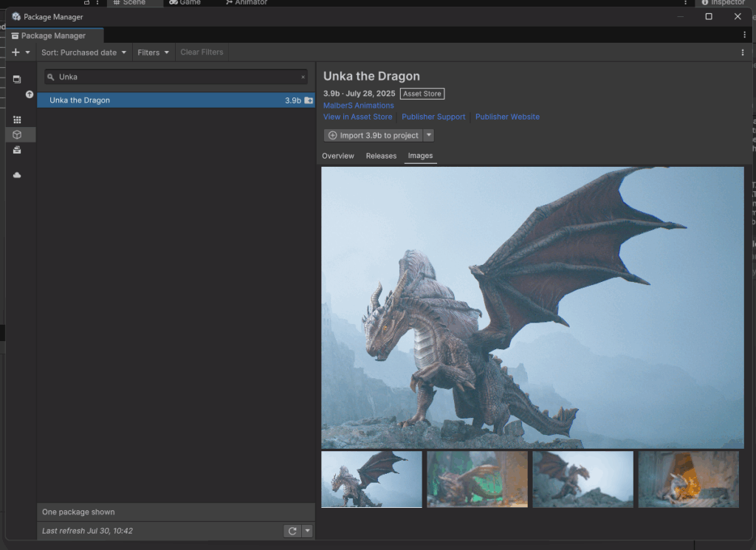The height and width of the screenshot is (550, 756).
Task: Open the Sort: Purchased date dropdown
Action: tap(84, 52)
